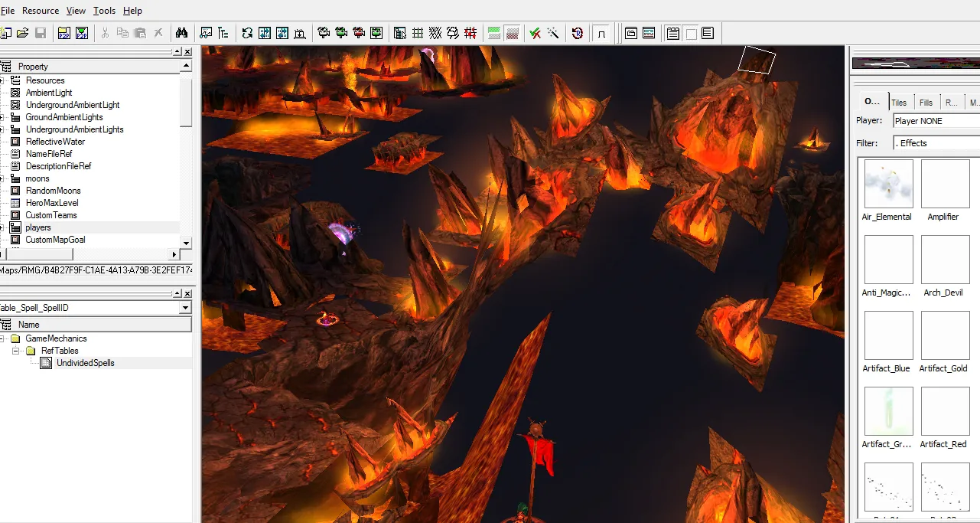Open the Spell_SpellID table dropdown

[184, 308]
